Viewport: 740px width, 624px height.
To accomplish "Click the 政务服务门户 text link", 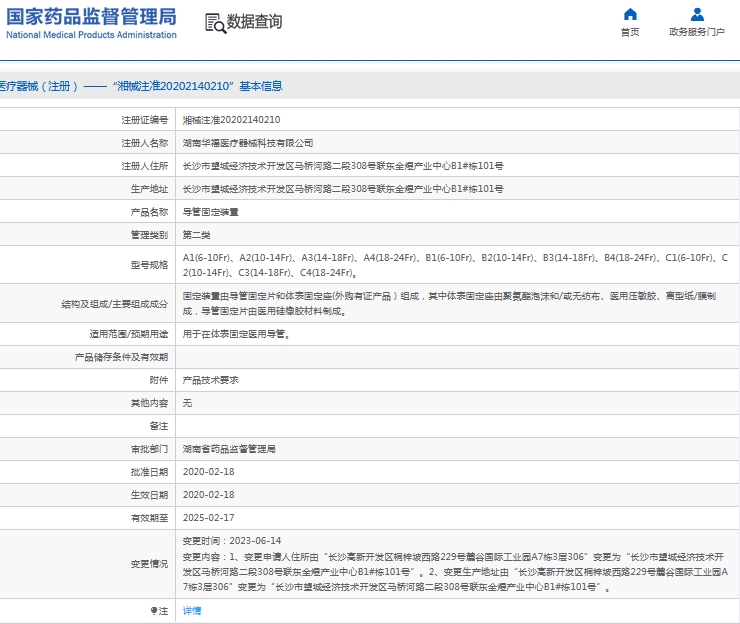I will [x=697, y=32].
